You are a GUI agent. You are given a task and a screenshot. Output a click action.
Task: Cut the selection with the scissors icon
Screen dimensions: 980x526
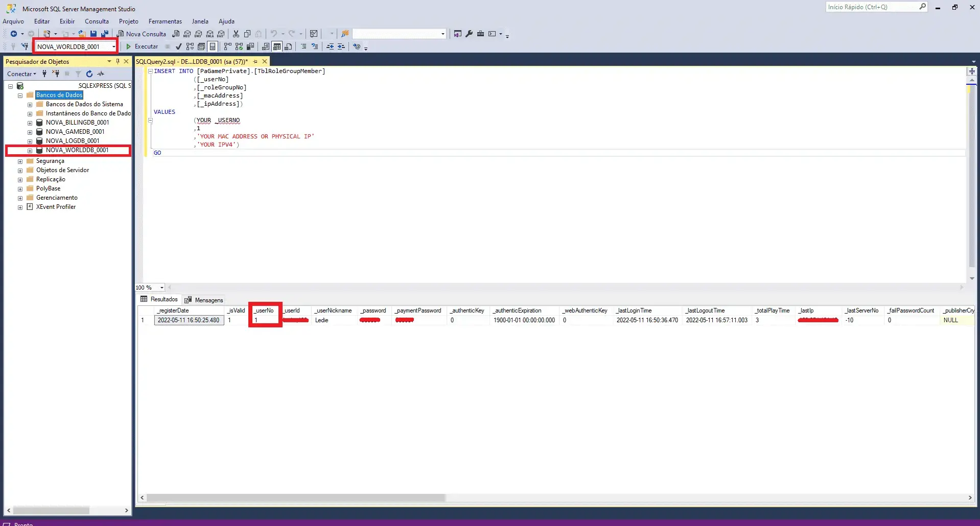click(236, 34)
